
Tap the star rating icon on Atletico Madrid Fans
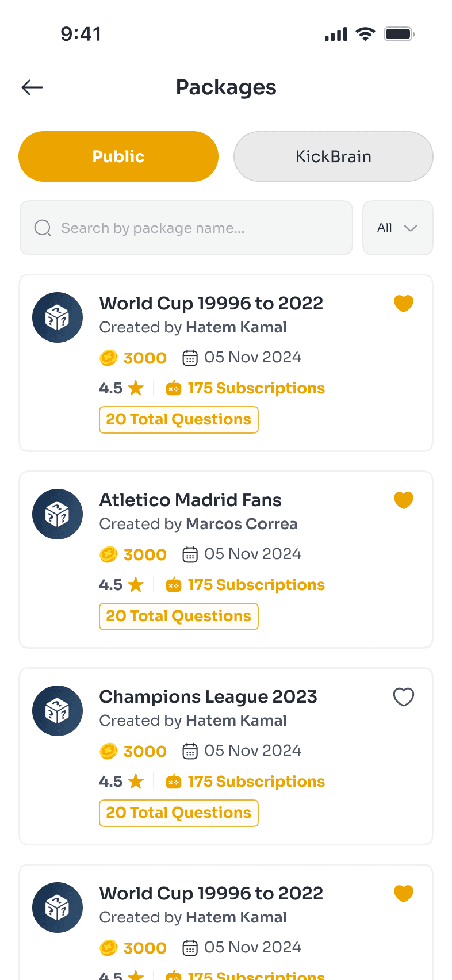pyautogui.click(x=136, y=585)
